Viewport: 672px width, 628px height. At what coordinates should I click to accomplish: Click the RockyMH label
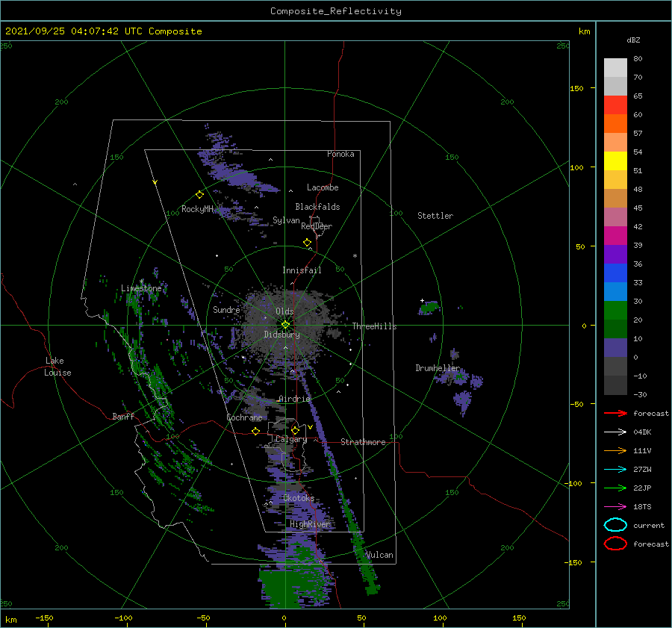[197, 209]
